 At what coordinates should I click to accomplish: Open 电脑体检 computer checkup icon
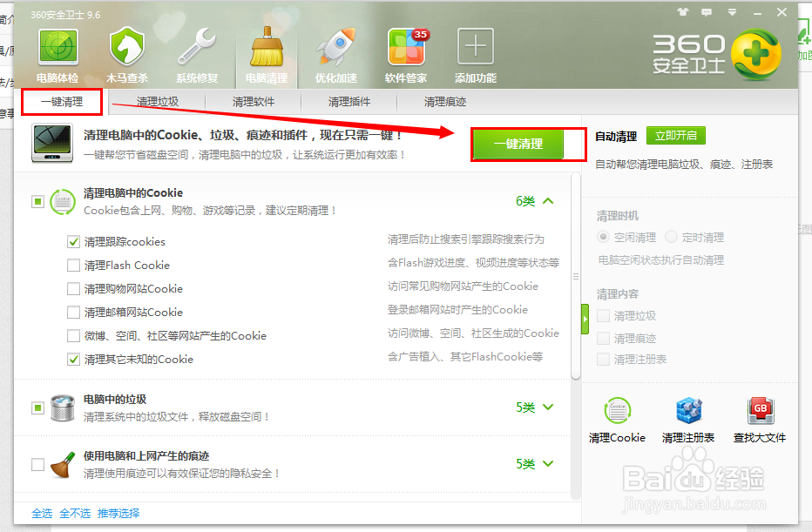pyautogui.click(x=58, y=48)
